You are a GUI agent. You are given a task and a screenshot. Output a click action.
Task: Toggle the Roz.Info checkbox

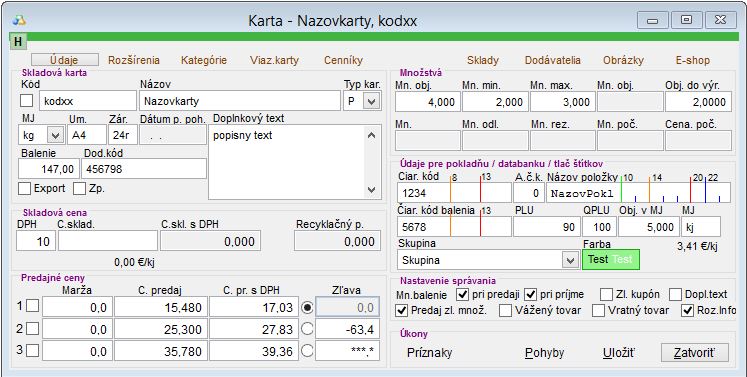pyautogui.click(x=687, y=310)
